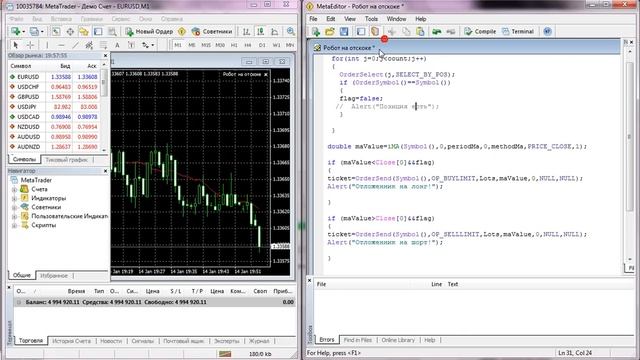Toggle the M1 timeframe button
This screenshot has width=640, height=360.
click(178, 45)
